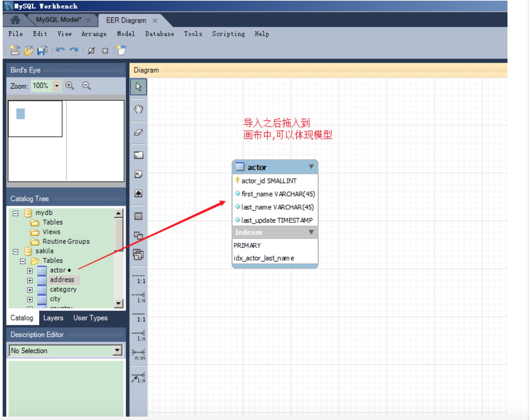Select the hand pan tool
529x420 pixels.
click(x=138, y=109)
